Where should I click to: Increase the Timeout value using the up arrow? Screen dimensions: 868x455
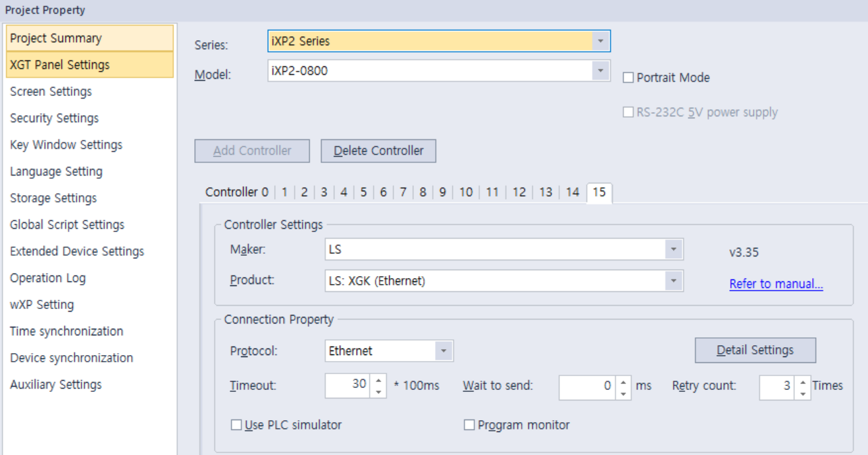pos(378,381)
